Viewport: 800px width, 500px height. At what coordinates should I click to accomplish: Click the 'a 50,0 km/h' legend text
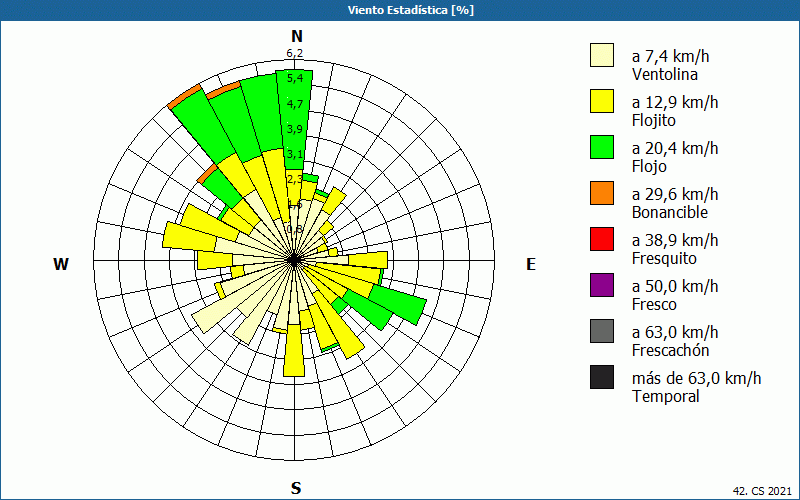pos(675,286)
